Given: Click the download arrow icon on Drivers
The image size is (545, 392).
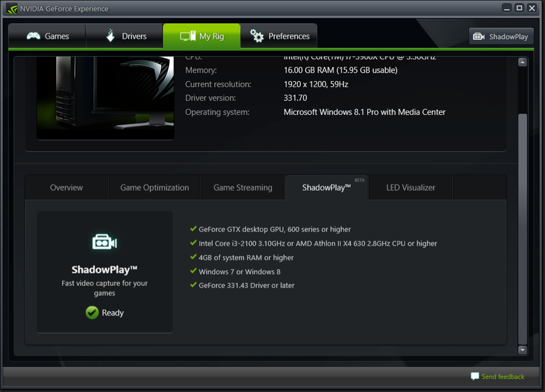Looking at the screenshot, I should 111,35.
